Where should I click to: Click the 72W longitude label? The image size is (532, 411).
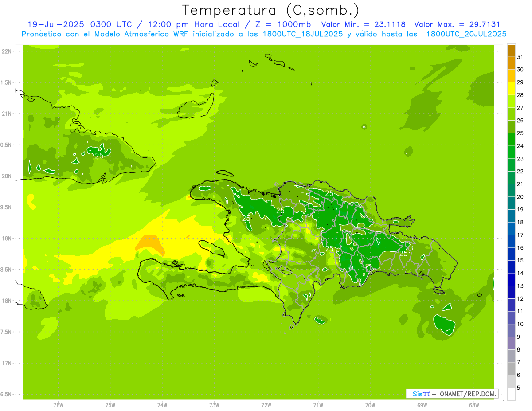click(266, 405)
